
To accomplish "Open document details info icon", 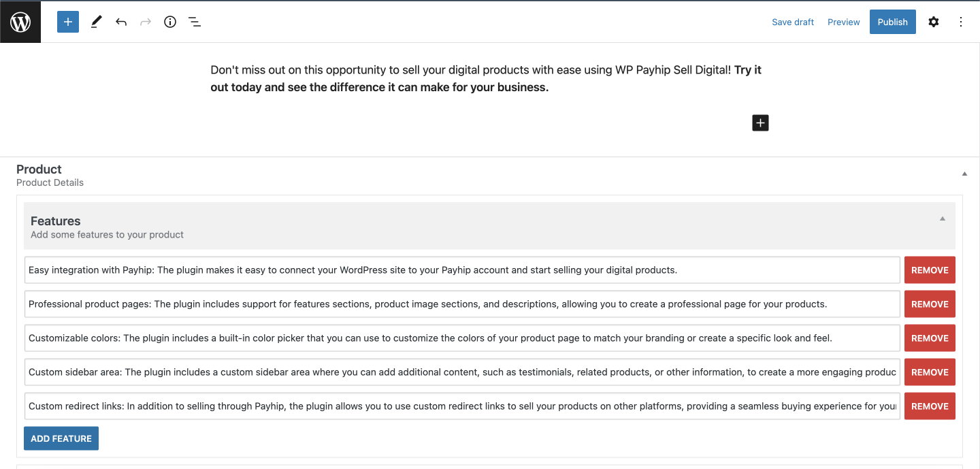I will point(170,22).
